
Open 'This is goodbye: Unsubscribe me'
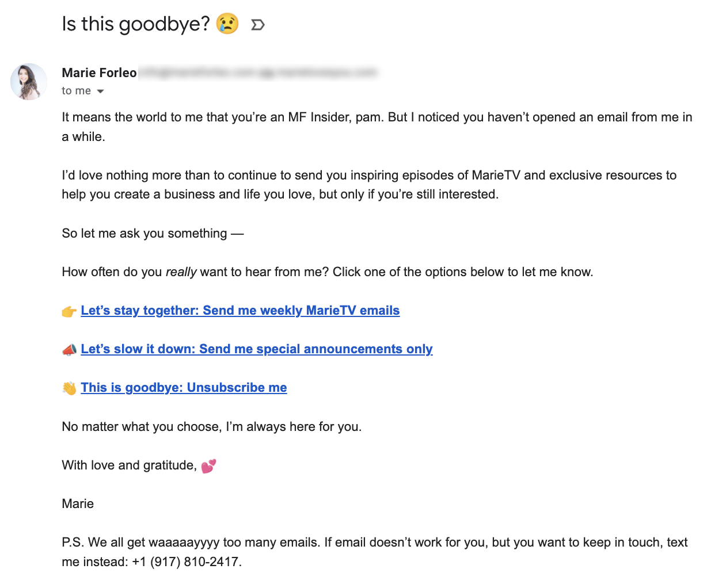tap(184, 387)
